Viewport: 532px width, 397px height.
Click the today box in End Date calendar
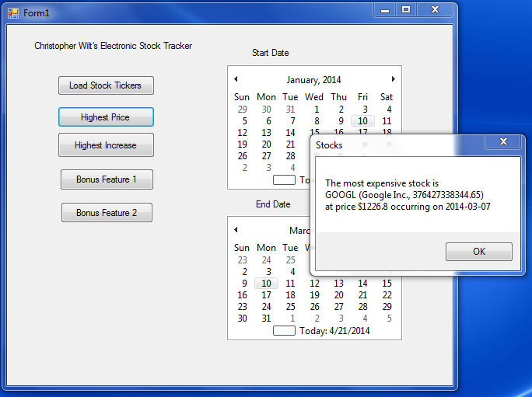284,330
